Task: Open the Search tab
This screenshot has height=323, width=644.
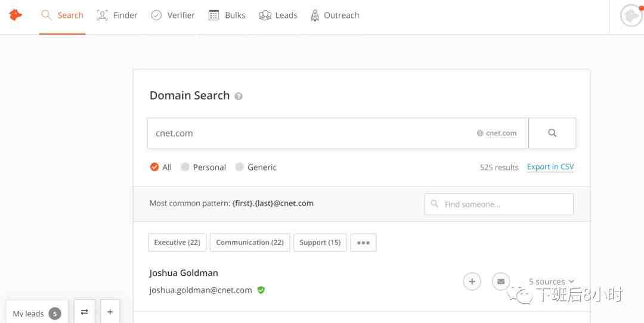Action: (63, 15)
